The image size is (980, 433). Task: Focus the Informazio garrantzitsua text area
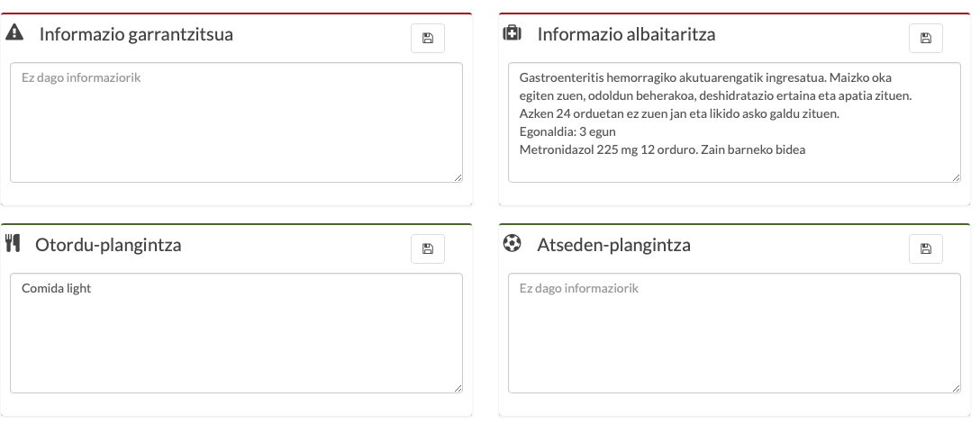point(236,122)
